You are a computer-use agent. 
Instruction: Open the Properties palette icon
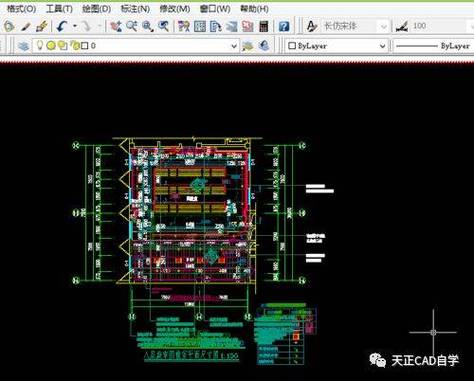[183, 26]
